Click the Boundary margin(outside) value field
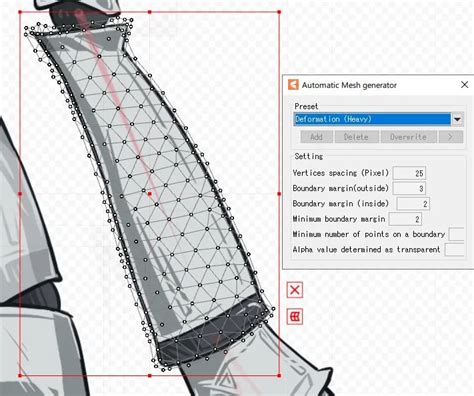Screen dimensions: 474x396 click(409, 188)
